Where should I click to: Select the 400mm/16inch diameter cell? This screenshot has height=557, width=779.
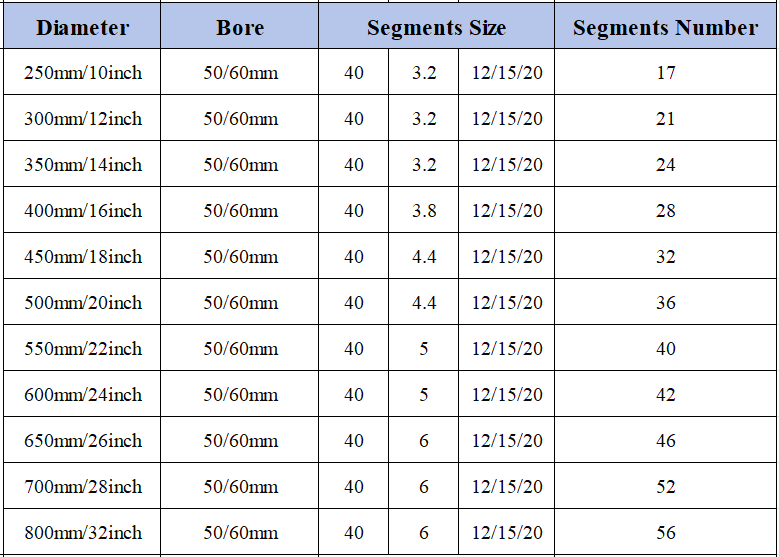pos(83,211)
